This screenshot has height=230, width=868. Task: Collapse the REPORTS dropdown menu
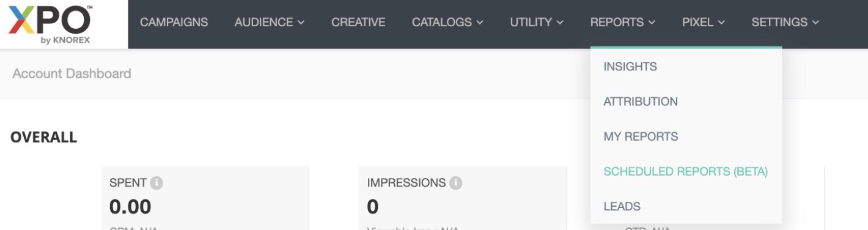coord(623,23)
